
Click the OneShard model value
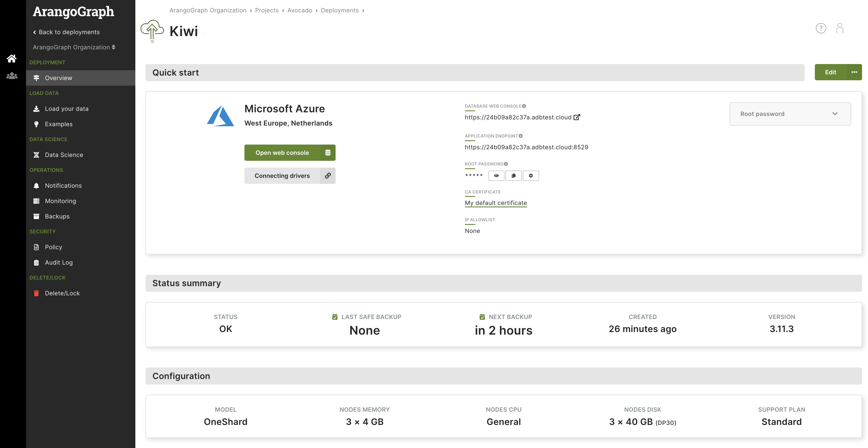225,422
